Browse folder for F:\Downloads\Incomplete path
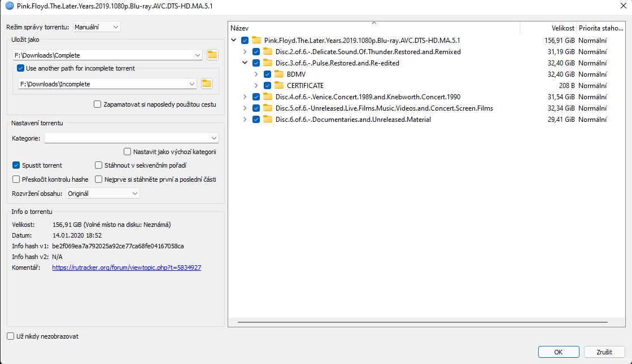 tap(207, 84)
